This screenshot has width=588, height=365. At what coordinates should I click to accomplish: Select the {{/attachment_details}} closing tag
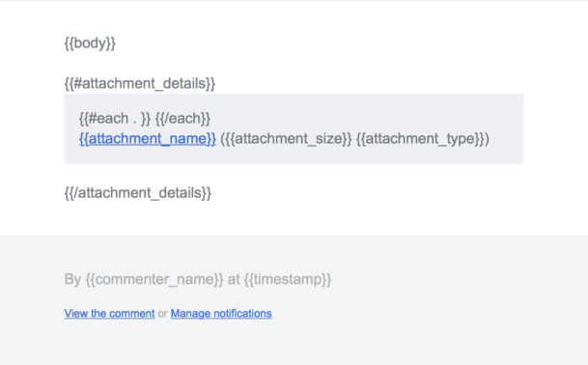coord(138,193)
